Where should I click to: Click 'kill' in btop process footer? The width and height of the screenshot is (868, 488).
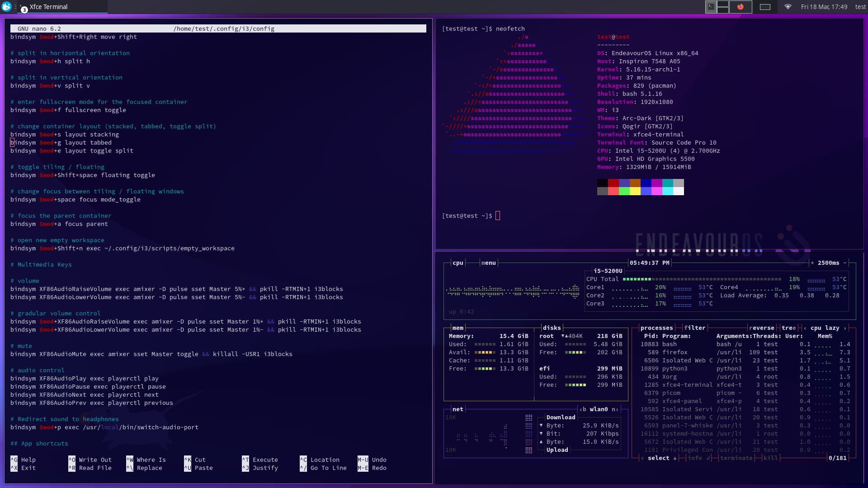(770, 458)
